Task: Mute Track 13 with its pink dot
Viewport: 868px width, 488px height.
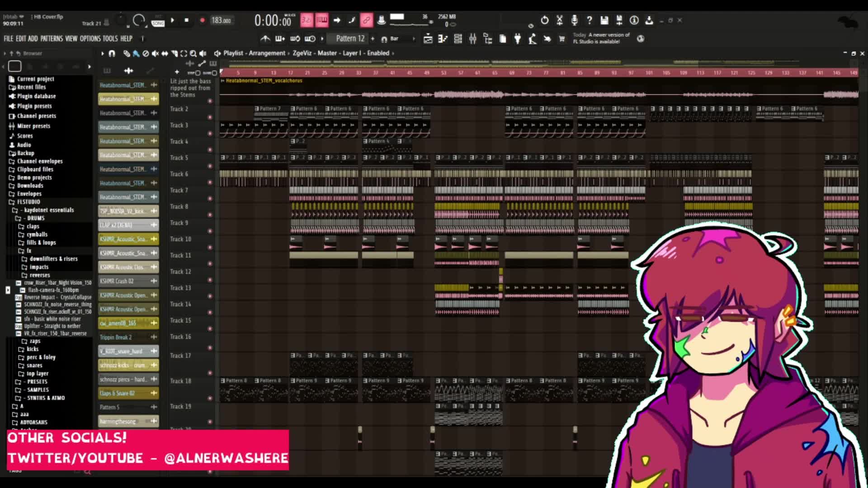Action: pos(210,296)
